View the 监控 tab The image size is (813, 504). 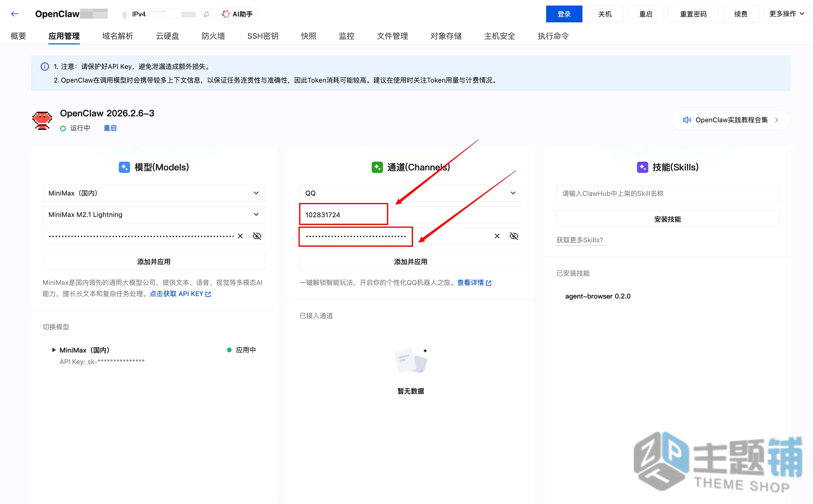(x=347, y=36)
